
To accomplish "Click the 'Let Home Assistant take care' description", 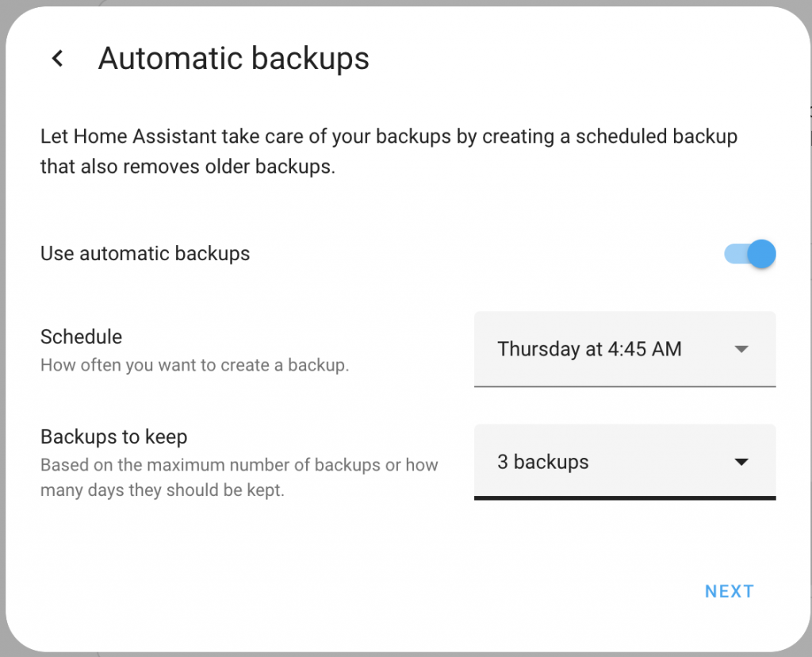I will (389, 136).
